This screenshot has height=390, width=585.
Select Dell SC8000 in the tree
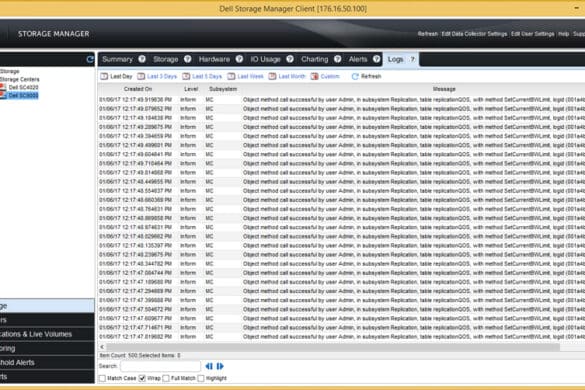(23, 96)
